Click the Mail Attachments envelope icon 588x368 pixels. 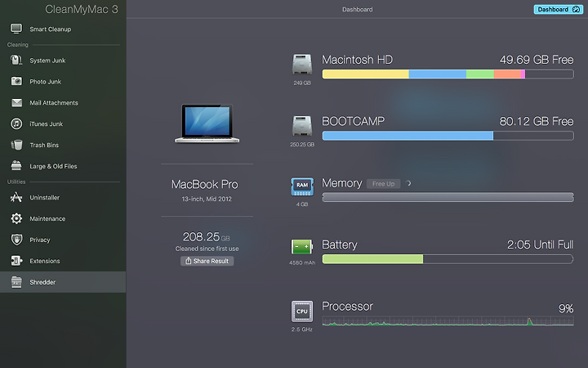point(16,102)
